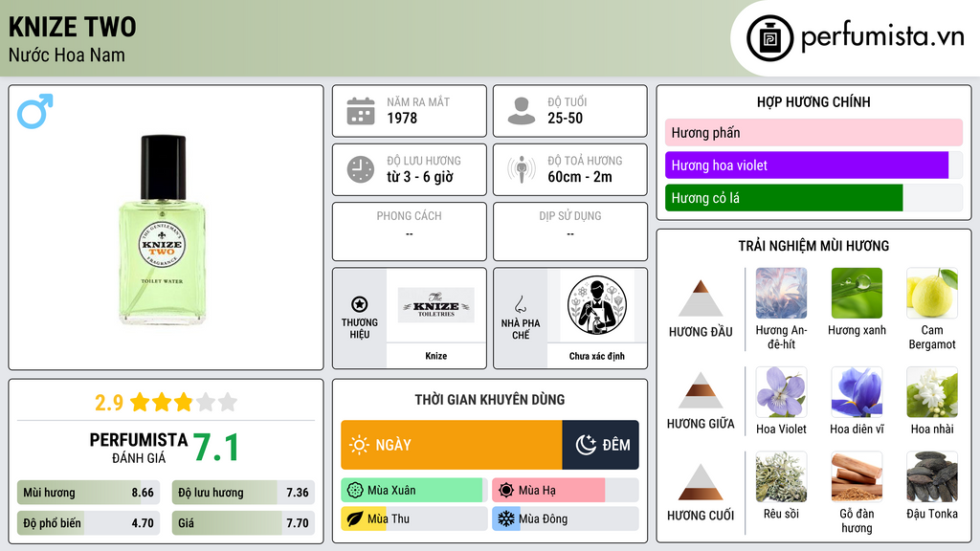Click the Mùa Thu season bar

coord(414,518)
